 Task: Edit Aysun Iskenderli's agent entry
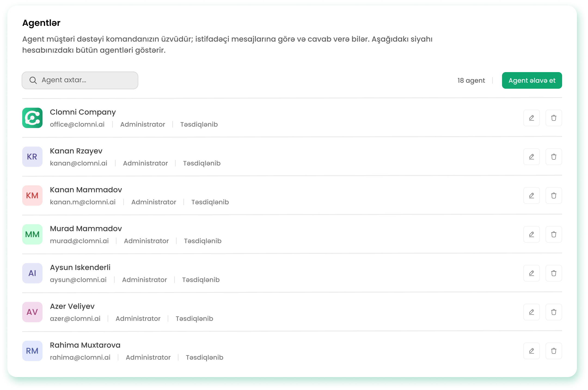531,273
